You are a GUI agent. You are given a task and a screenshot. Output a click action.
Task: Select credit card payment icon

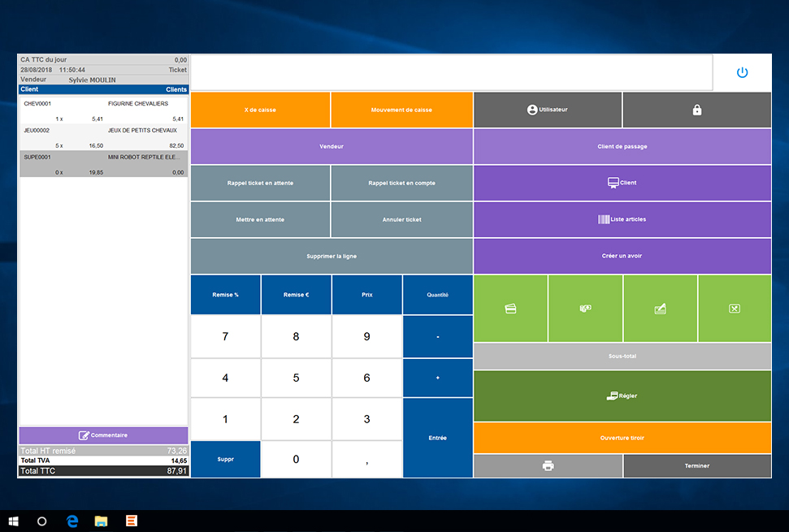(510, 309)
